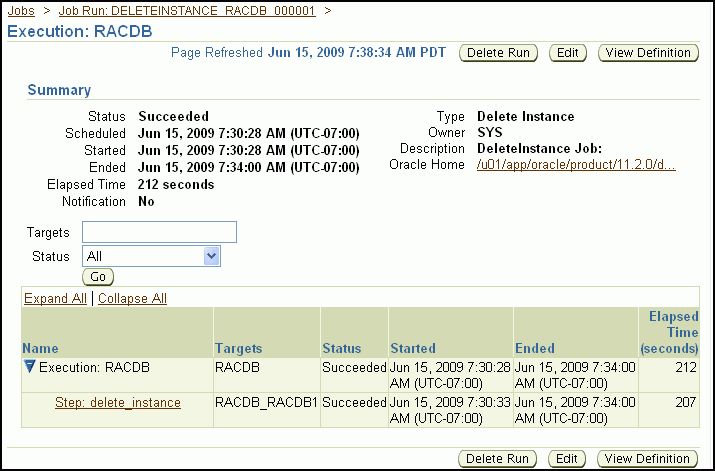Image resolution: width=715 pixels, height=471 pixels.
Task: Open the Oracle Home path link
Action: pos(576,164)
